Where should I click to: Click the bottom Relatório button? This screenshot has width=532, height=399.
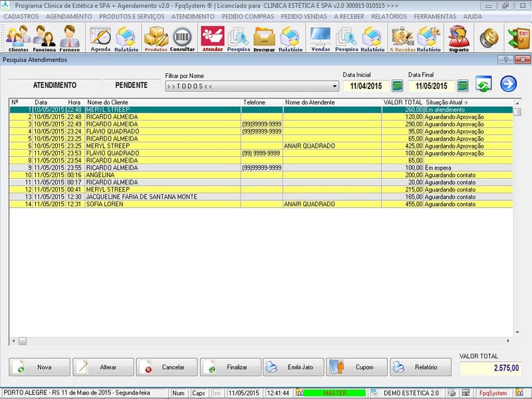(x=421, y=367)
